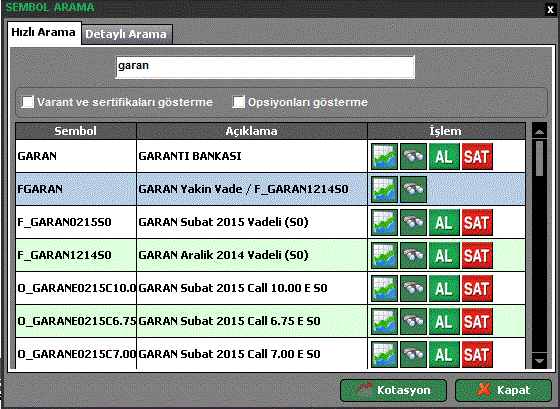Click the scrollbar down arrow
The height and width of the screenshot is (409, 560).
(539, 361)
